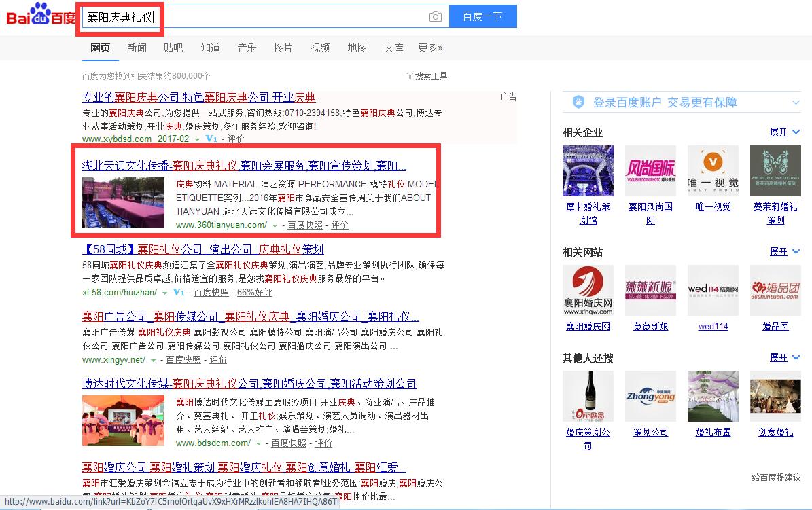This screenshot has height=510, width=812.
Task: Open 襄阳风尚国际 company logo image
Action: (x=650, y=171)
